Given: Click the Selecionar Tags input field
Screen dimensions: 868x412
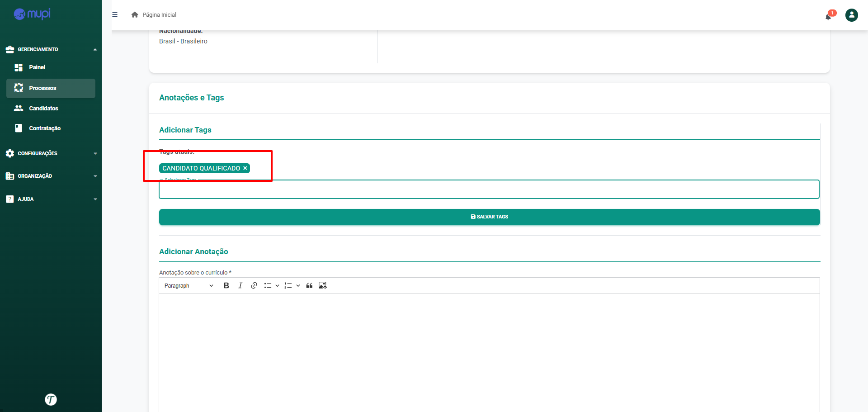Looking at the screenshot, I should pos(489,189).
